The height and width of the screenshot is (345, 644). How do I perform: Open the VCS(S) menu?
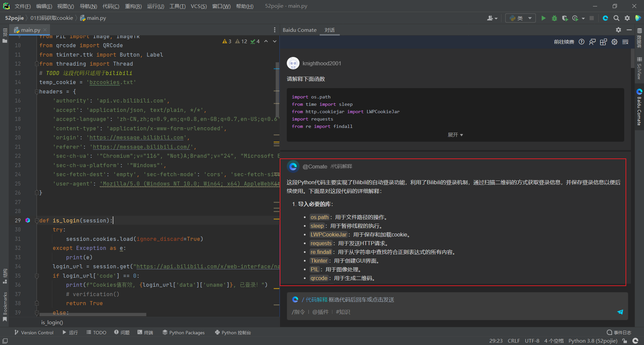199,6
